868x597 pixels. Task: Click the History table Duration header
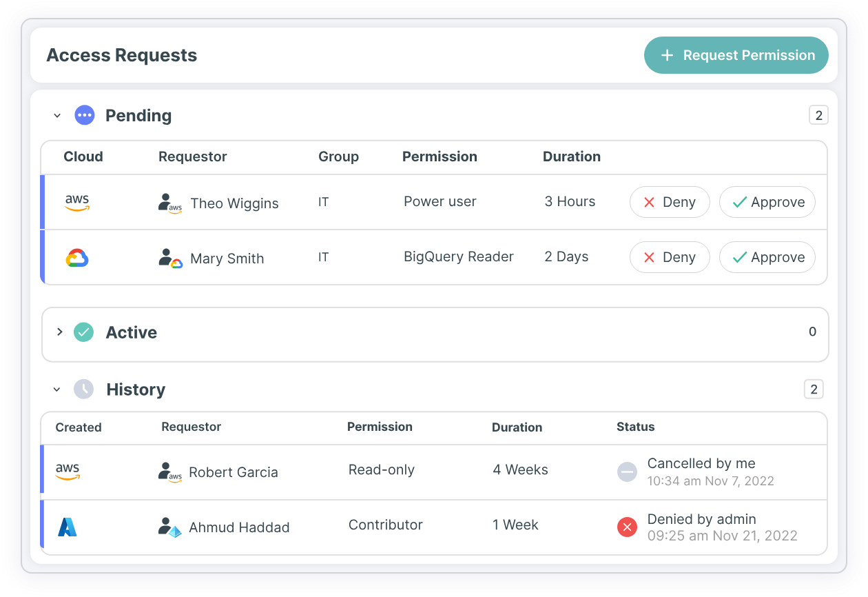[x=517, y=427]
